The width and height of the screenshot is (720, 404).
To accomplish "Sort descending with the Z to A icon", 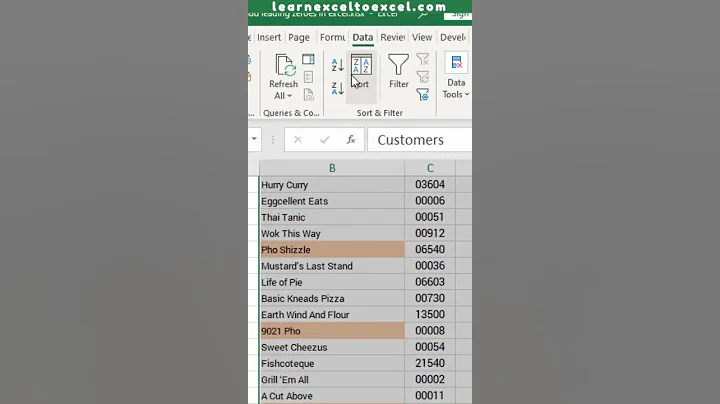I will (x=338, y=88).
